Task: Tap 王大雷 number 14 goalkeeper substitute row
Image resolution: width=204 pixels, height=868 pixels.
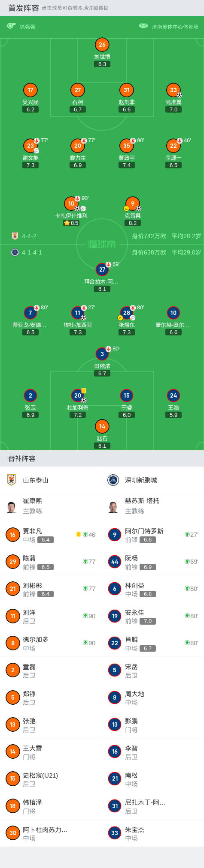Action: [51, 752]
